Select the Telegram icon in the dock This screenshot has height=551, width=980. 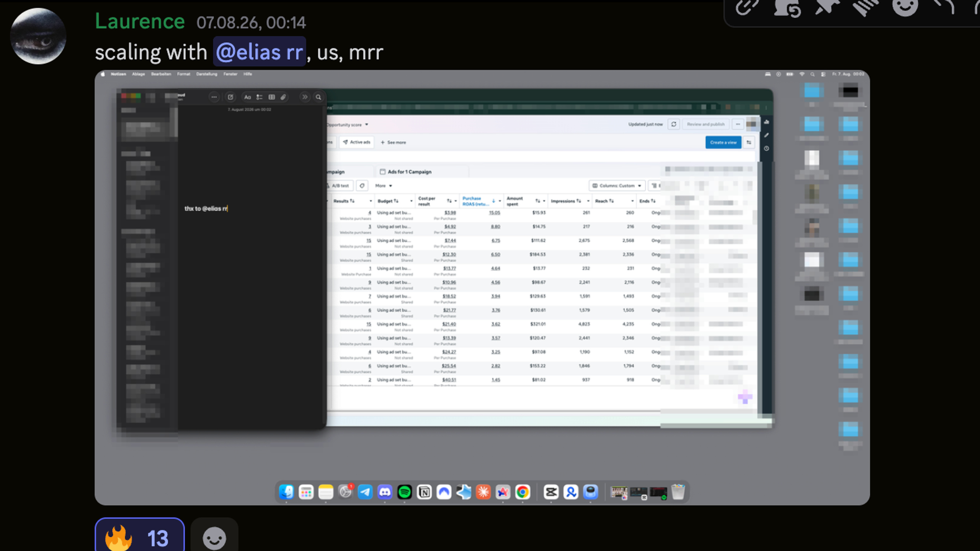click(365, 492)
